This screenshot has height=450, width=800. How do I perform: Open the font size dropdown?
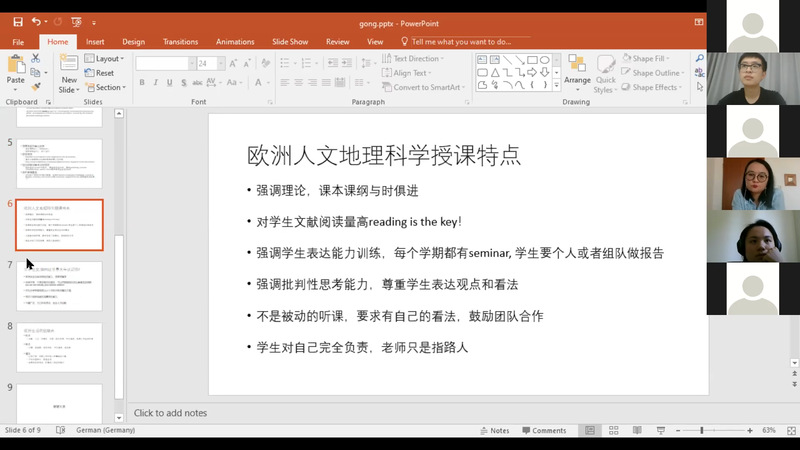[x=222, y=63]
